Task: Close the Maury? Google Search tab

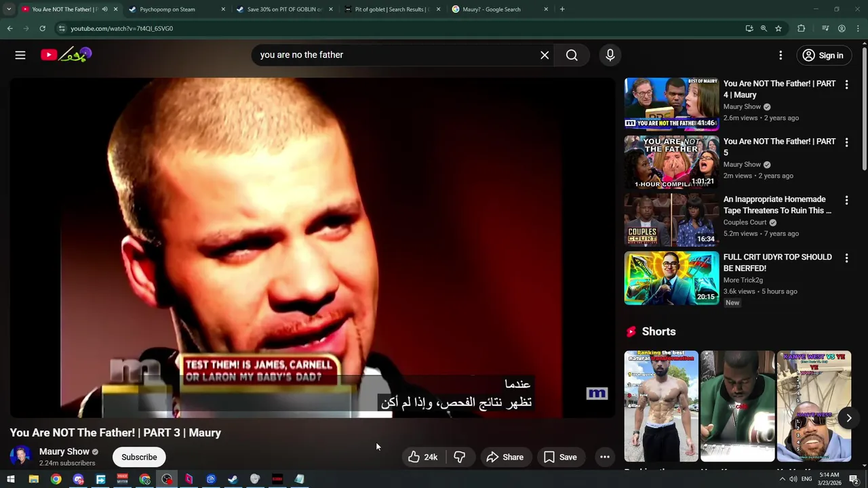Action: point(546,9)
